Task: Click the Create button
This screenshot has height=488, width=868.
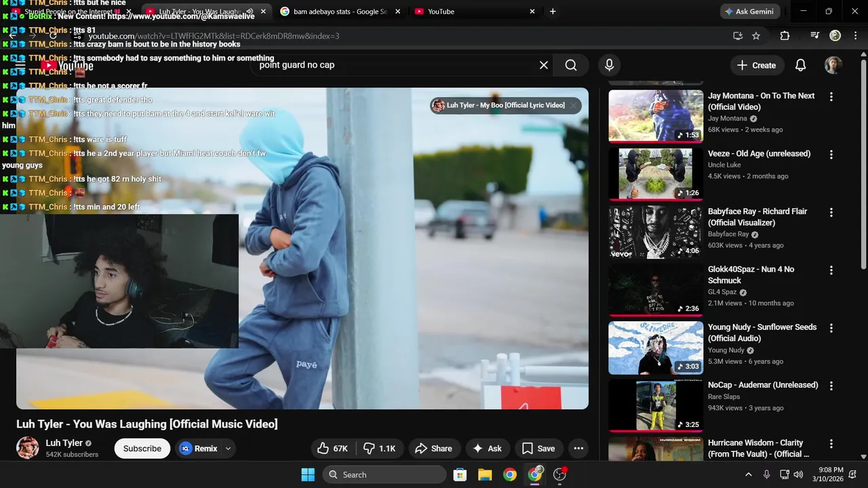Action: coord(757,65)
